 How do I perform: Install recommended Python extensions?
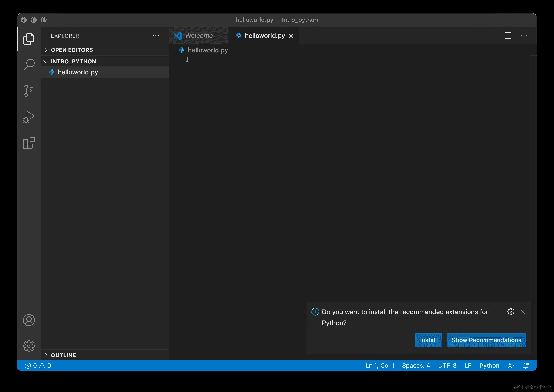(x=428, y=340)
